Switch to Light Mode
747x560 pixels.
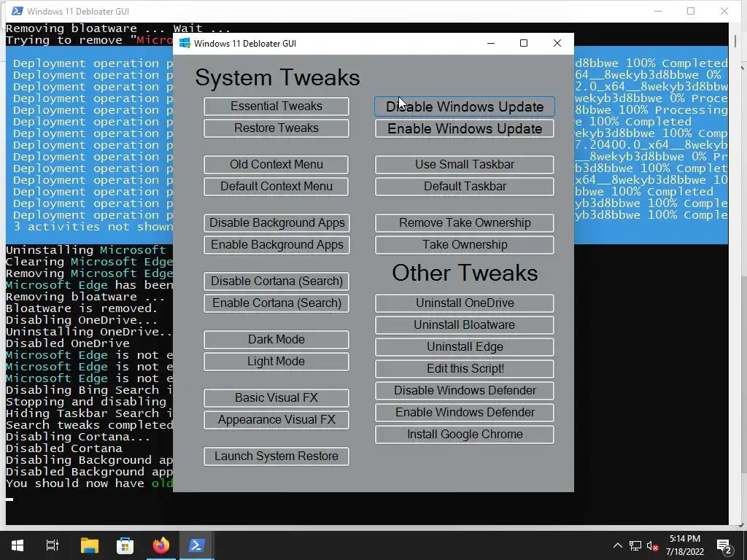(276, 362)
